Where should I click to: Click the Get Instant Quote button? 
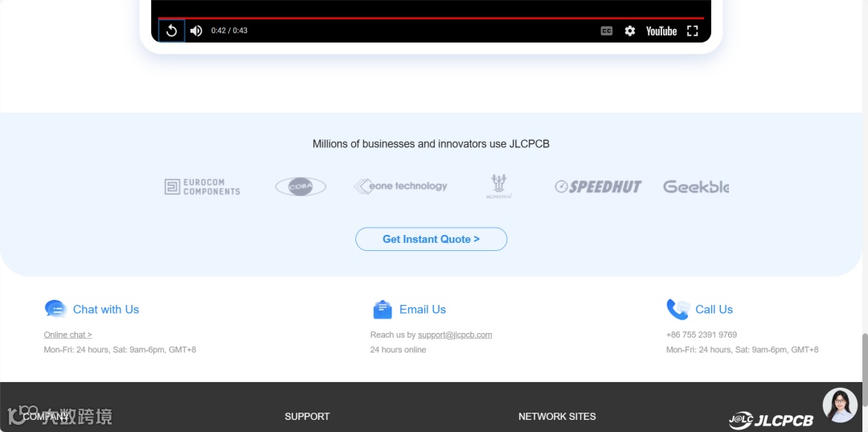(x=432, y=239)
